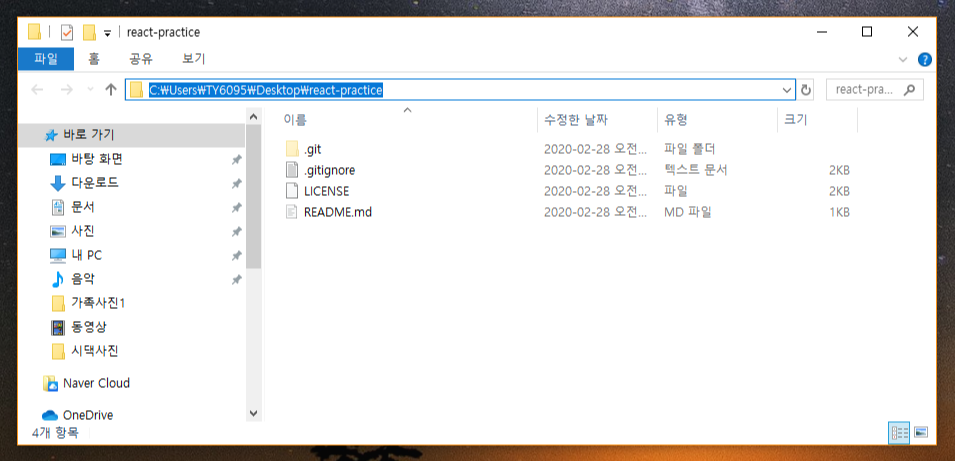Select the LICENSE file name

326,191
